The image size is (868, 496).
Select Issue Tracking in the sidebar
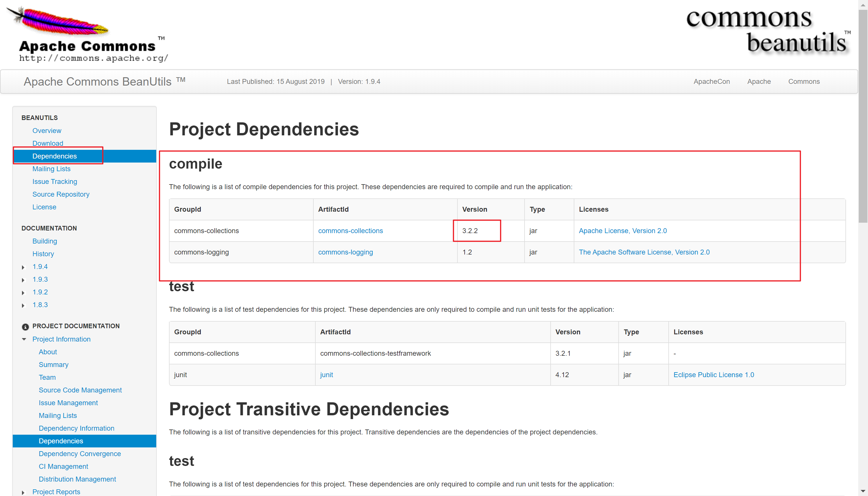coord(54,182)
